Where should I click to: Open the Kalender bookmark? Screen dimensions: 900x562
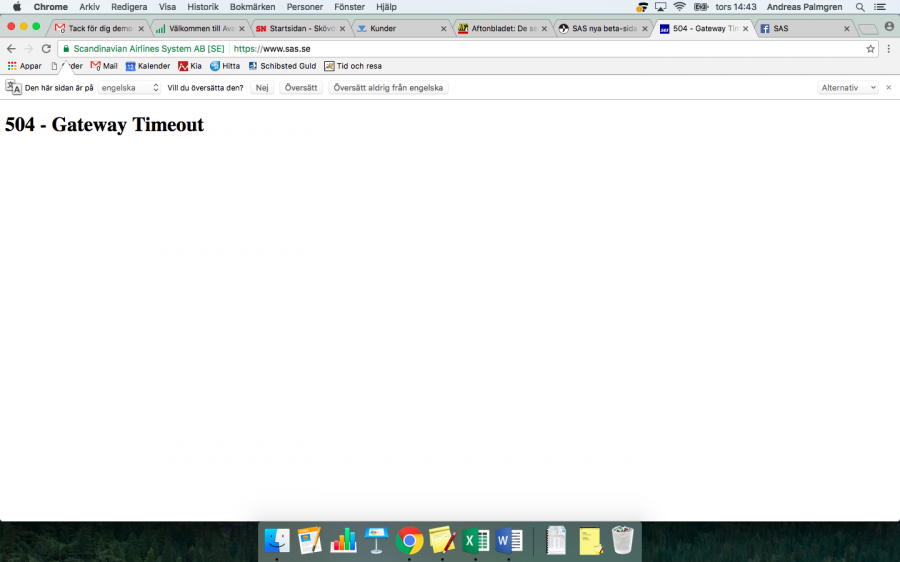coord(148,66)
